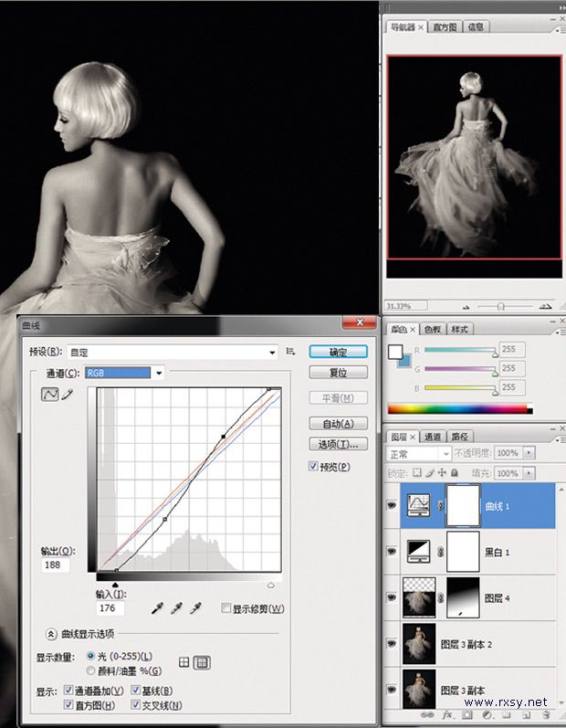Toggle 直方图(H) histogram checkbox
Viewport: 566px width, 728px height.
68,705
